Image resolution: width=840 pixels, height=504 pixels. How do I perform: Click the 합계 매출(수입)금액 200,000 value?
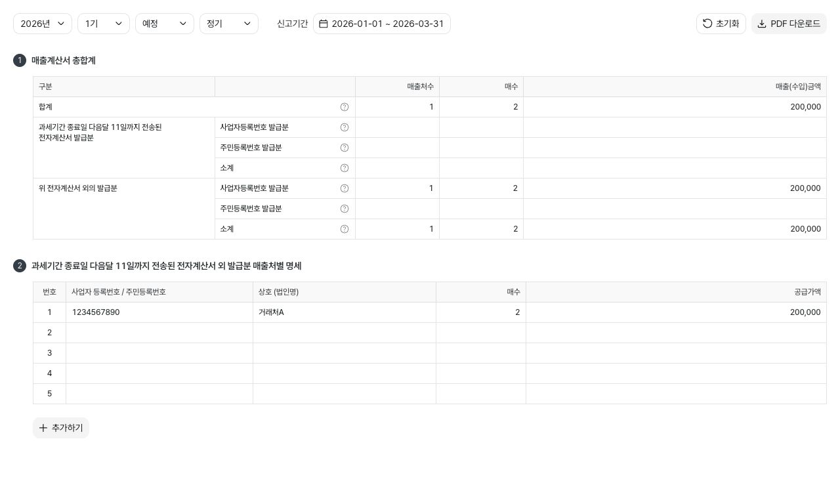pos(805,107)
